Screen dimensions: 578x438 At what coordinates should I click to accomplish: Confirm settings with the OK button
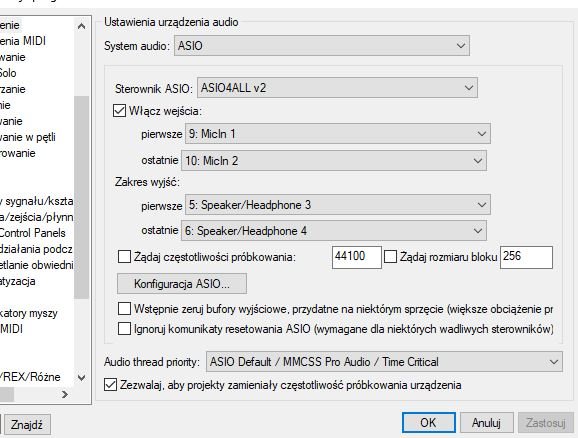coord(428,423)
